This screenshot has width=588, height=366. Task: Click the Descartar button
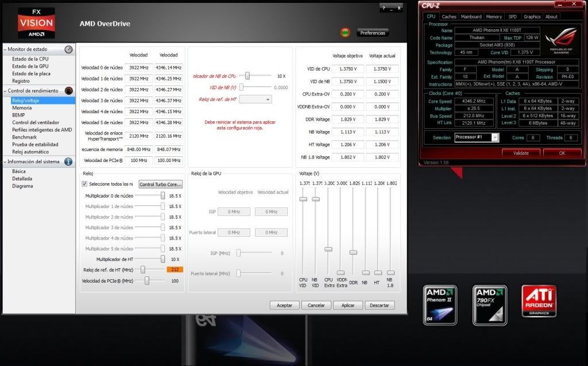380,305
